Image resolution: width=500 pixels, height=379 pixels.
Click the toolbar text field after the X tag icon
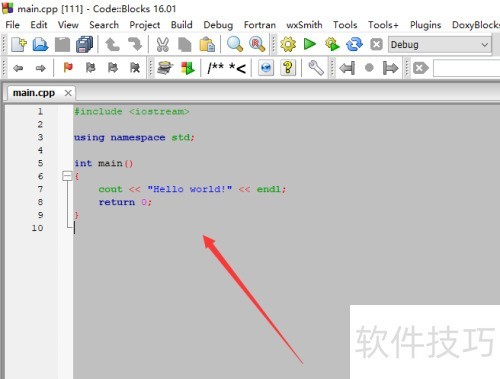coord(466,68)
